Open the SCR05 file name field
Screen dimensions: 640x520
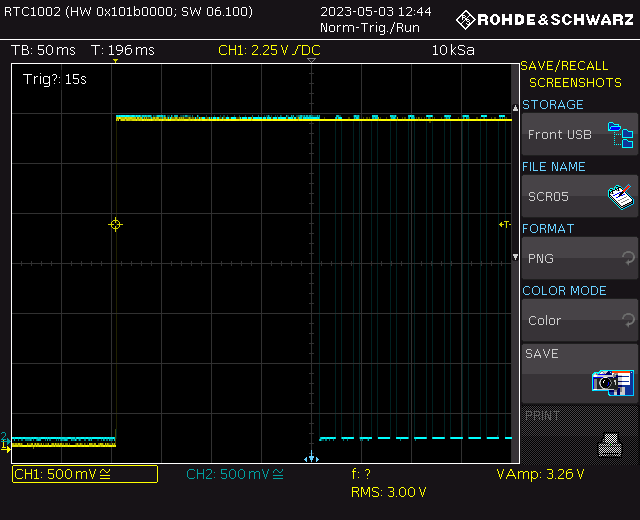(x=579, y=196)
